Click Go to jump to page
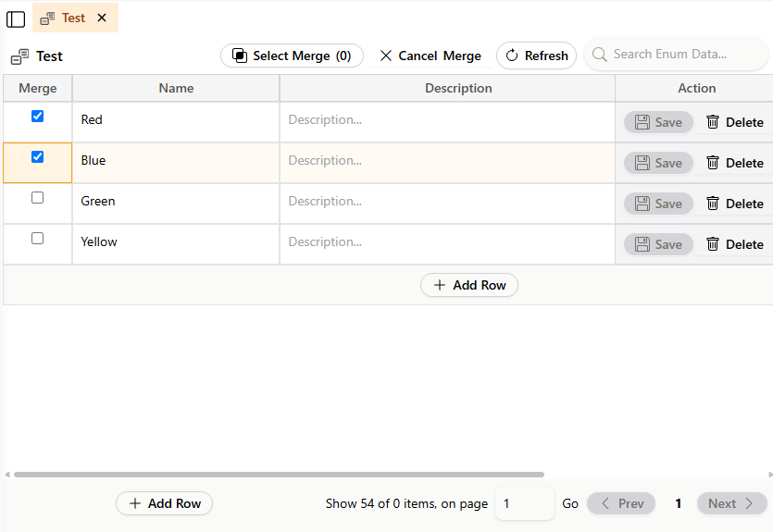This screenshot has height=532, width=773. click(x=570, y=503)
